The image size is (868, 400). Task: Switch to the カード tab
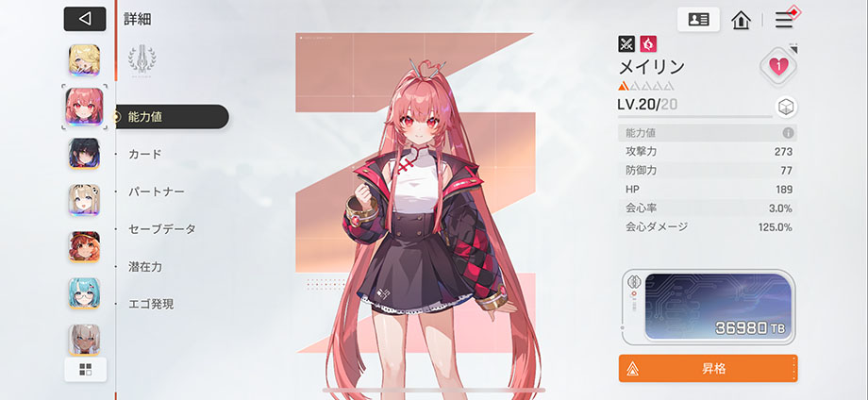pyautogui.click(x=144, y=154)
